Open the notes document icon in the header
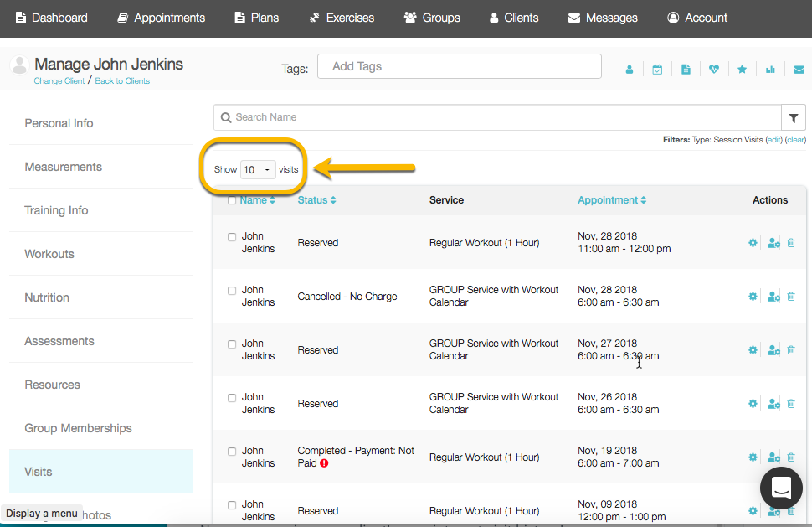Screen dimensions: 812x527 686,69
